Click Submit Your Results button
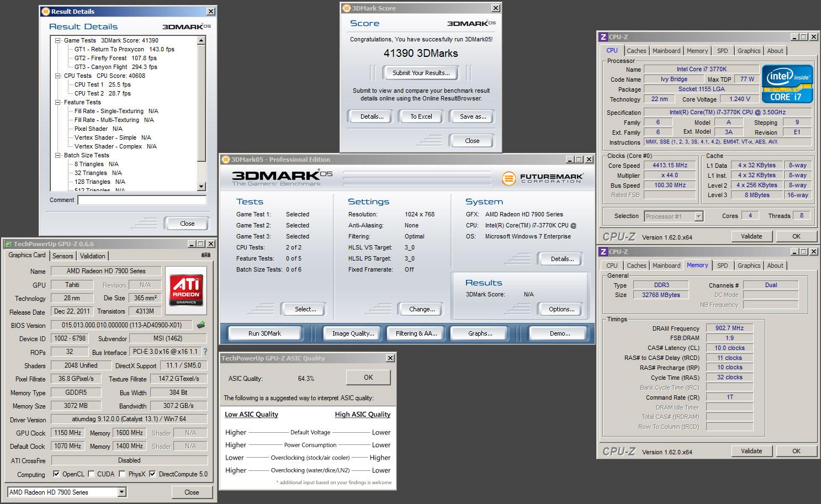Image resolution: width=821 pixels, height=504 pixels. [x=421, y=72]
